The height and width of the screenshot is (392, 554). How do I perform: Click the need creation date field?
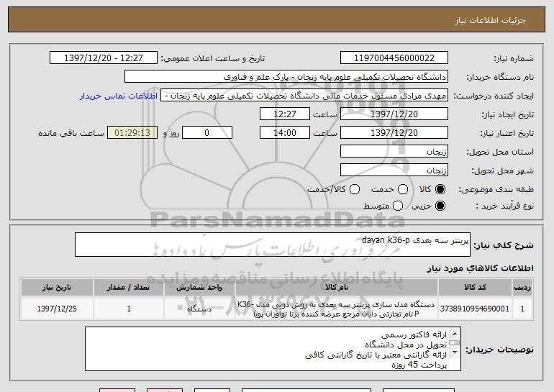(x=394, y=114)
